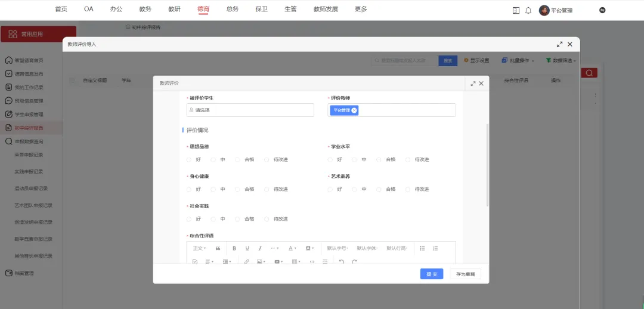Switch to the 教务 top menu
This screenshot has width=644, height=309.
coord(145,10)
